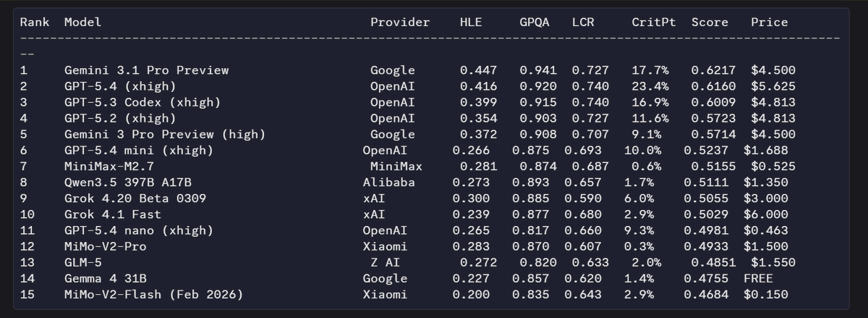This screenshot has width=868, height=318.
Task: Click the Score value 0.6160
Action: pyautogui.click(x=713, y=86)
